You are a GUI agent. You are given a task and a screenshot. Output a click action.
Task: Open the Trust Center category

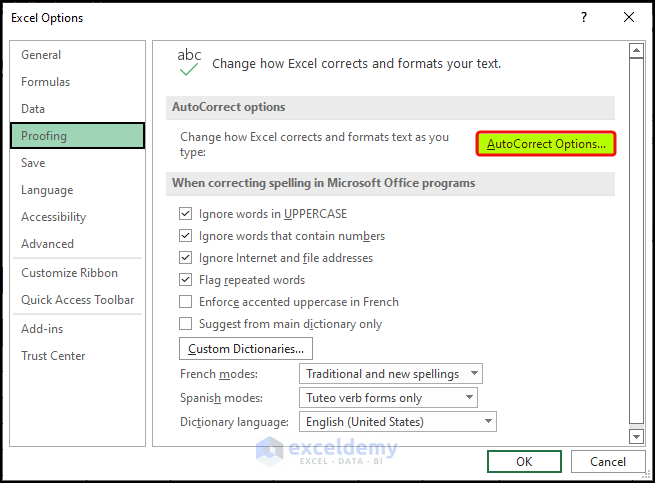pos(77,356)
